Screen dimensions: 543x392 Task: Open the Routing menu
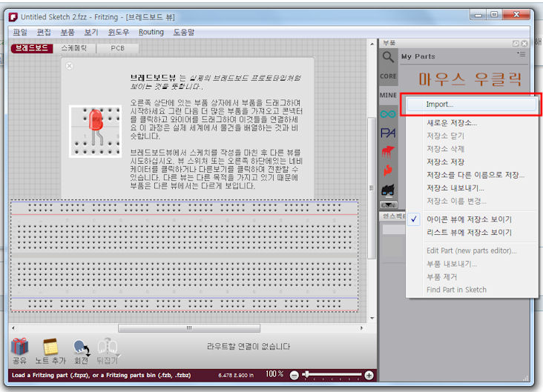point(151,32)
